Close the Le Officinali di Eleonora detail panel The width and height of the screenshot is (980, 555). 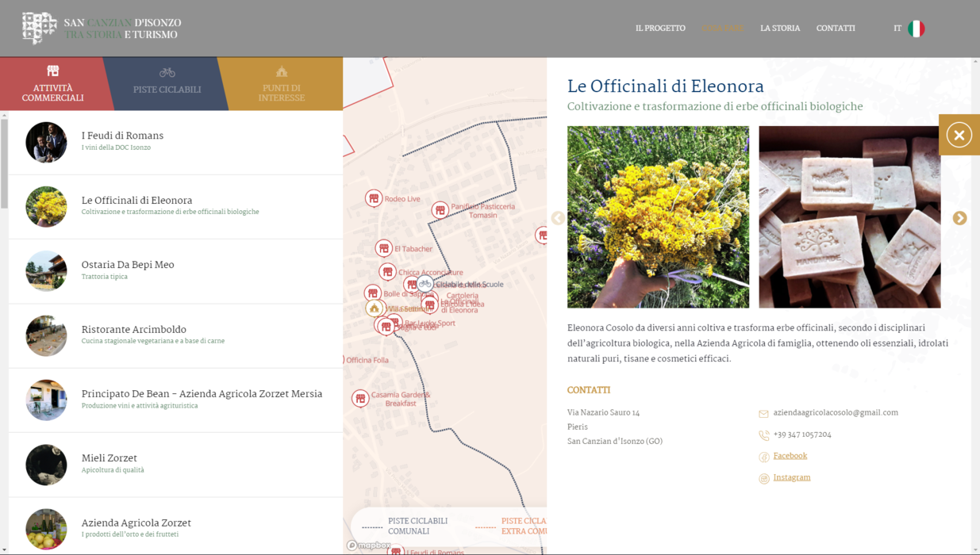959,135
